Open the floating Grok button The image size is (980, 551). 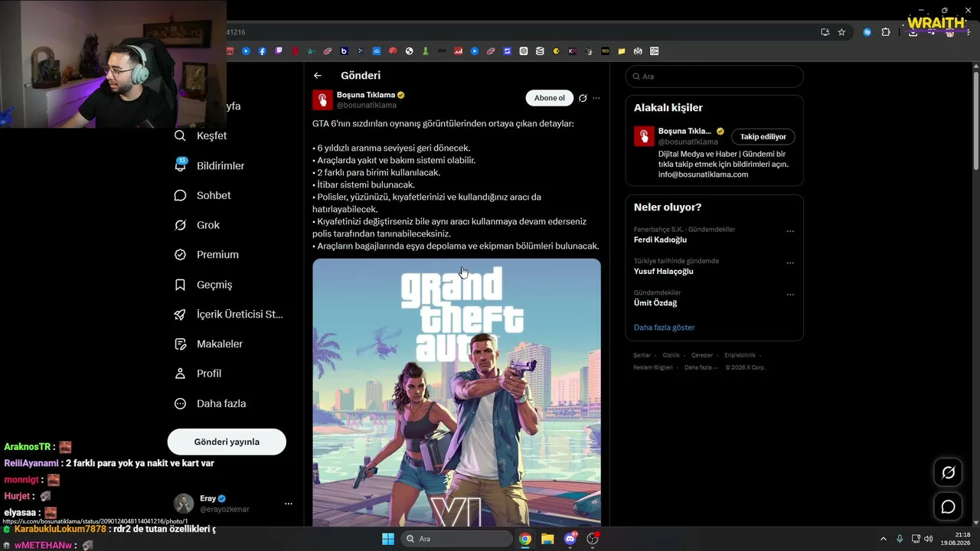tap(948, 473)
